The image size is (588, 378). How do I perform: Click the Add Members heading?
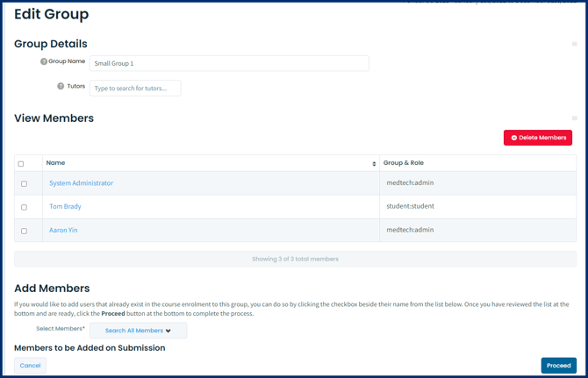pyautogui.click(x=52, y=288)
